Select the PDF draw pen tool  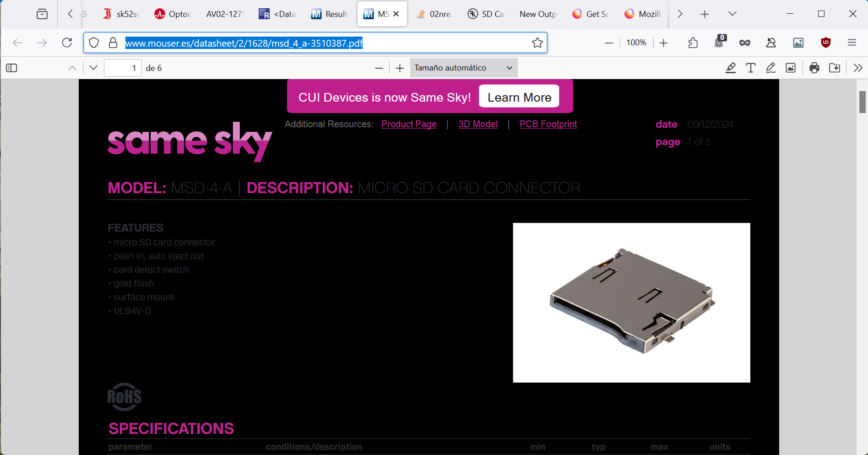click(771, 68)
